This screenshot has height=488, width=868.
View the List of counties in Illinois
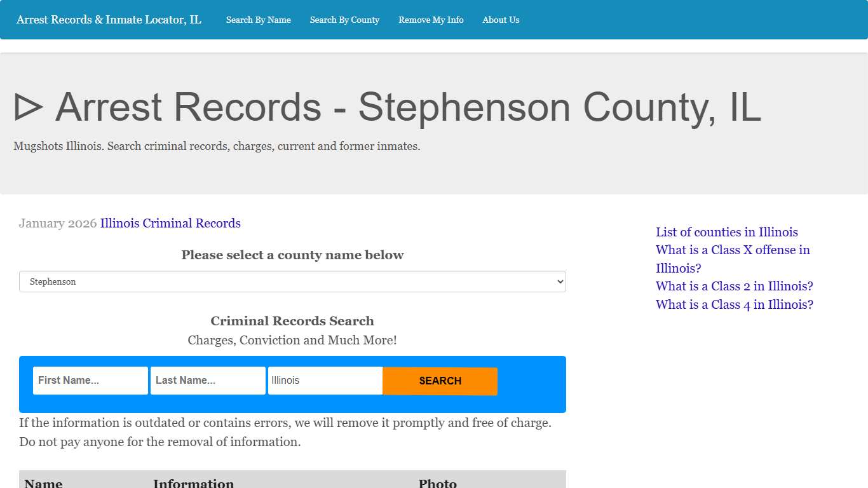click(726, 232)
